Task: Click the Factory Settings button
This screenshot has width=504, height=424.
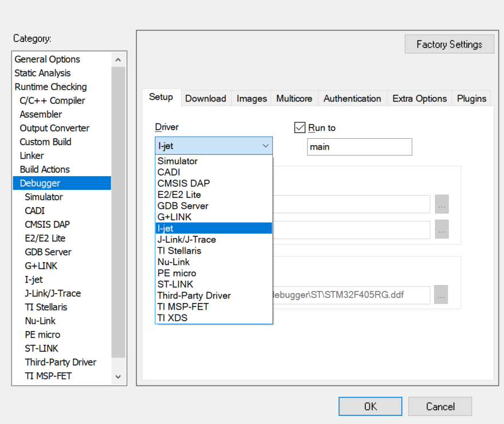Action: [x=449, y=44]
